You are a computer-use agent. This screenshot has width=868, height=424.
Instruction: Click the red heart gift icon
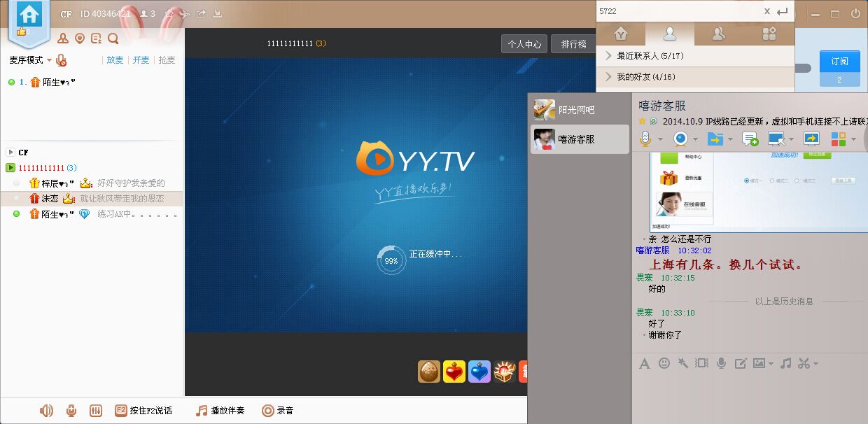tap(454, 372)
